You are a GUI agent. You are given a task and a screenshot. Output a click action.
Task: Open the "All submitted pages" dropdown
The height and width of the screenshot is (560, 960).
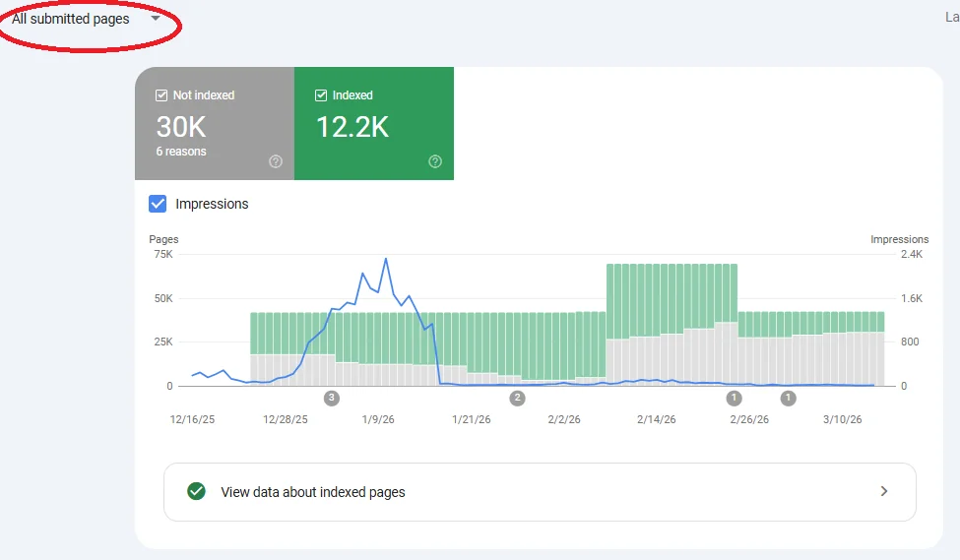tap(71, 19)
